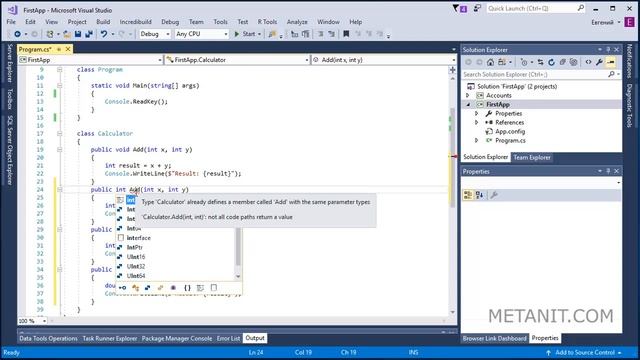Image resolution: width=640 pixels, height=360 pixels.
Task: Open the Any CPU platform dropdown
Action: tap(201, 34)
